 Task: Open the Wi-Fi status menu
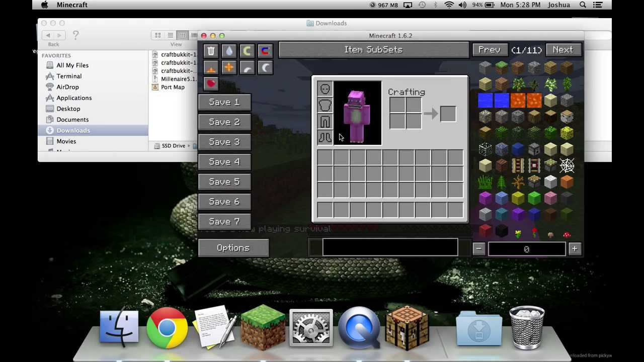click(x=449, y=5)
